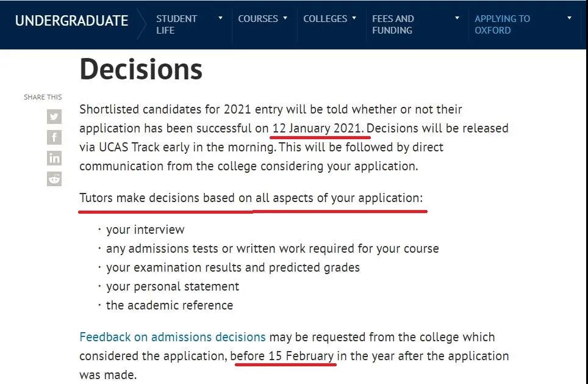
Task: Click the Share This label
Action: [x=43, y=97]
